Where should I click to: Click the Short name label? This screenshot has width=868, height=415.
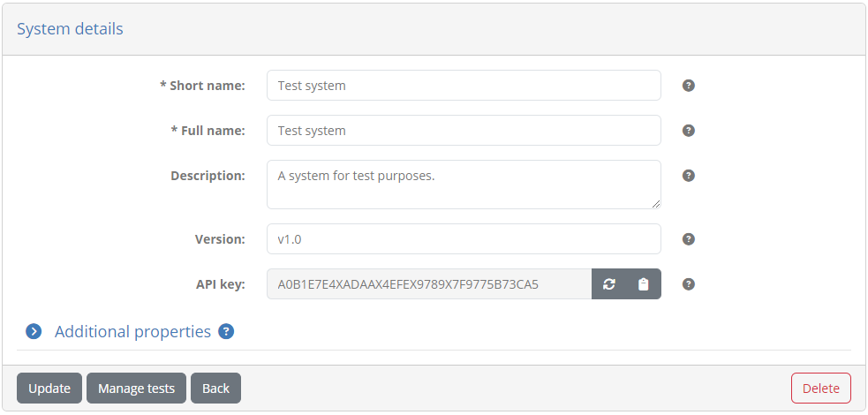(202, 86)
